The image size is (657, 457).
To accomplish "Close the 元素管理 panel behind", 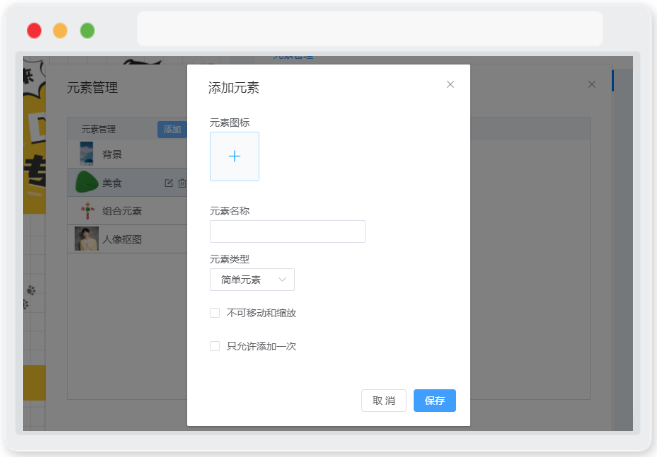I will [592, 85].
